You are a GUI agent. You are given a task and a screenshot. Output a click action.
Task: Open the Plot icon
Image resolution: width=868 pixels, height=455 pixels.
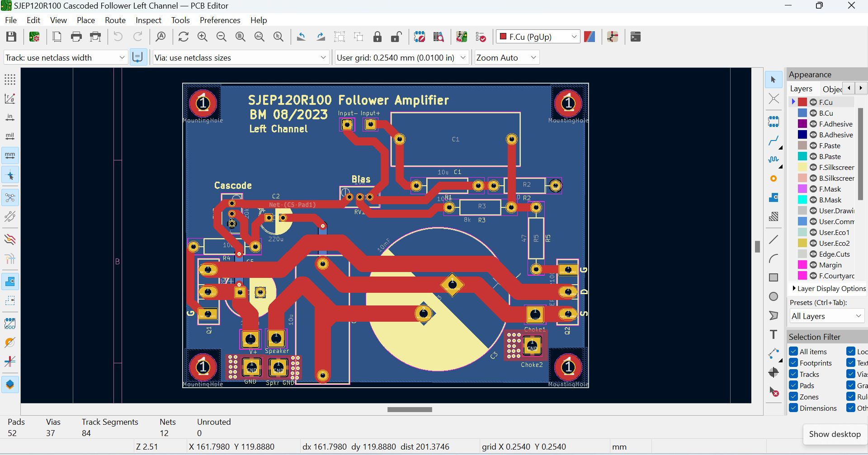(x=95, y=37)
